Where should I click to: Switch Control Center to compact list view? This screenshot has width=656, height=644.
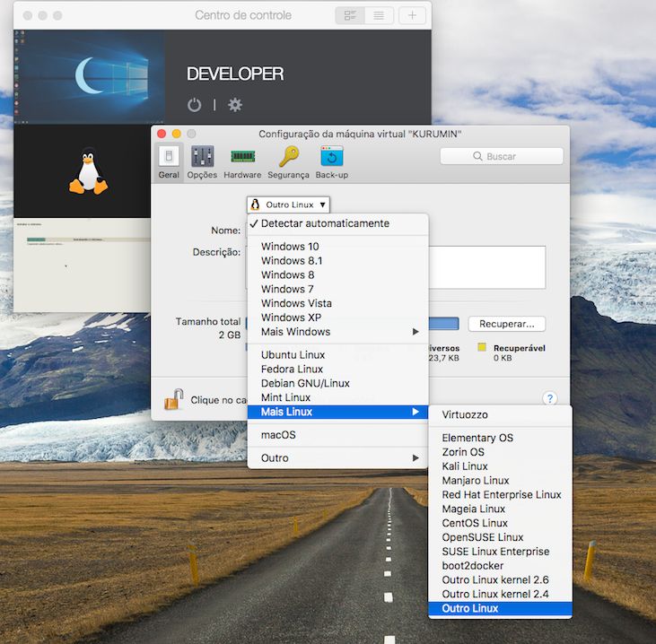click(x=379, y=15)
